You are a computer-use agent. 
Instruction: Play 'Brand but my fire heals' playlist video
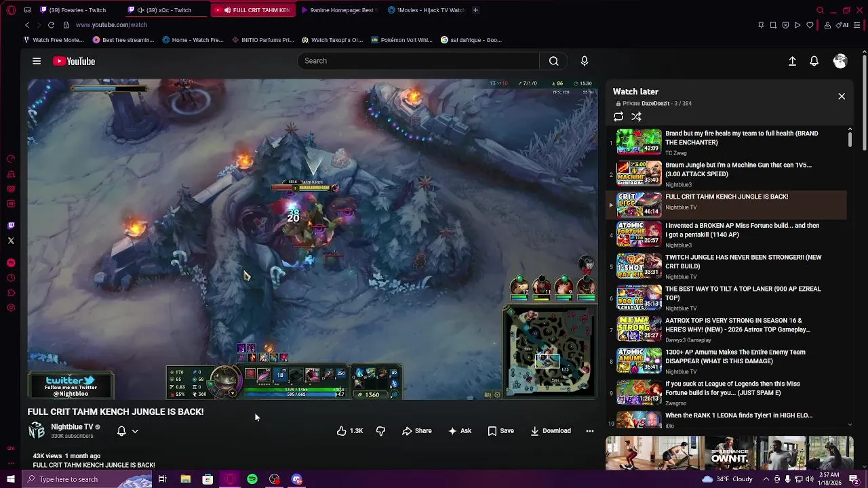point(726,142)
